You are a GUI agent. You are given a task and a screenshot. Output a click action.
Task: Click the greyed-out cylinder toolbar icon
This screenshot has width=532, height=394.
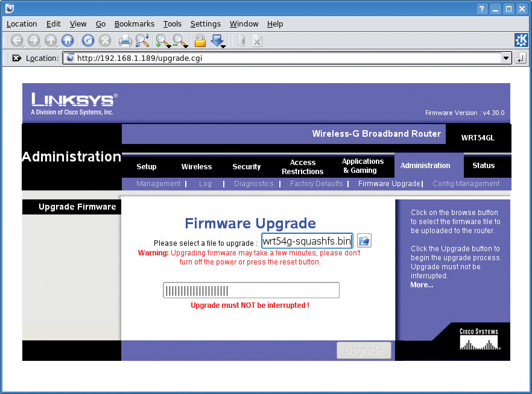pyautogui.click(x=241, y=40)
